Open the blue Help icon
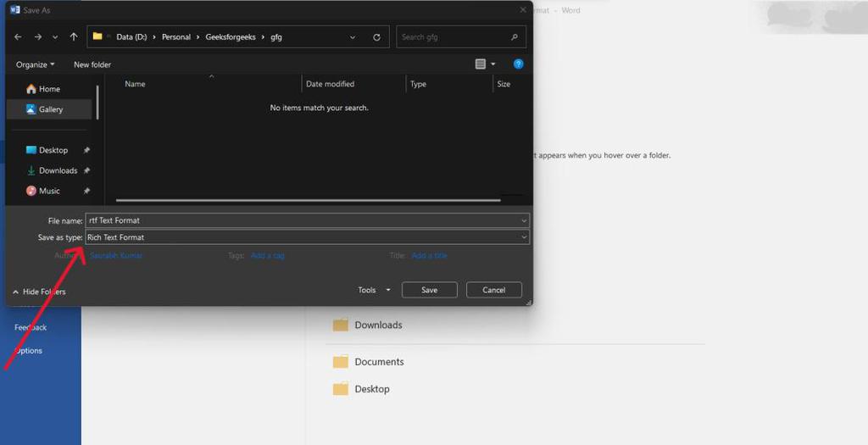868x445 pixels. point(518,64)
